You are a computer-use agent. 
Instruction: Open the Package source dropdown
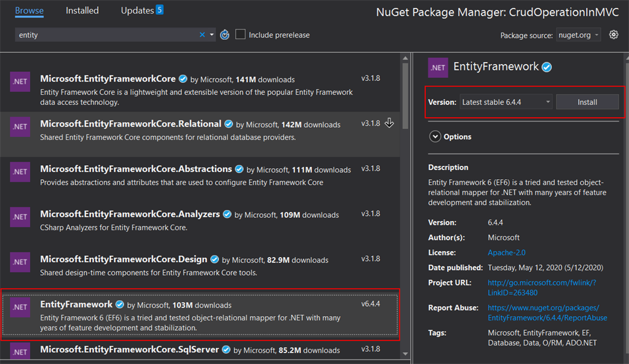click(x=579, y=35)
